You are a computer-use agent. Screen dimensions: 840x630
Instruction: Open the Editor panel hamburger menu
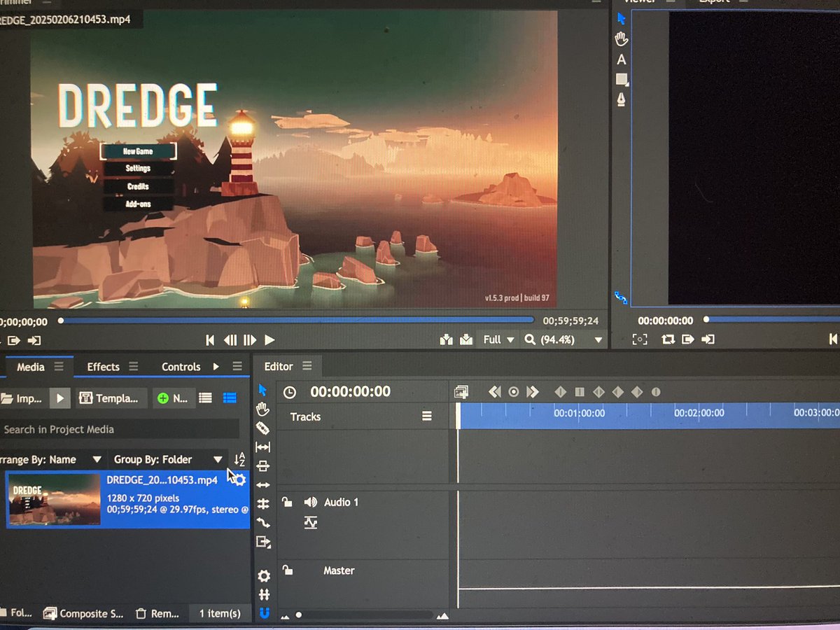pyautogui.click(x=307, y=366)
